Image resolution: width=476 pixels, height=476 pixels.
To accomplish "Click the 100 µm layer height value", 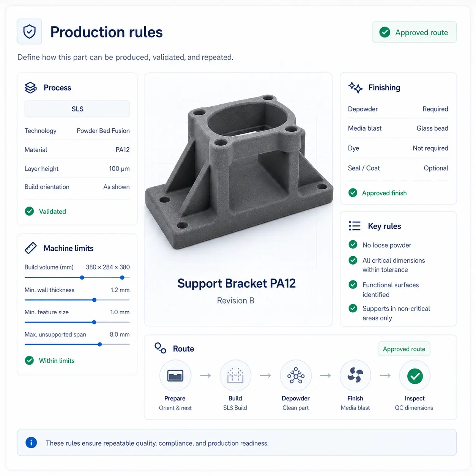I will pos(119,169).
